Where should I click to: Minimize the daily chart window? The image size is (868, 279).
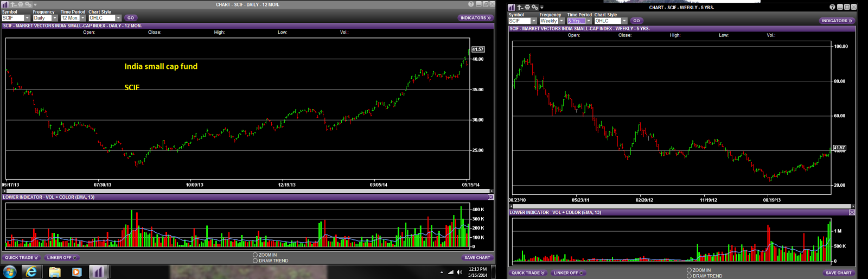478,4
